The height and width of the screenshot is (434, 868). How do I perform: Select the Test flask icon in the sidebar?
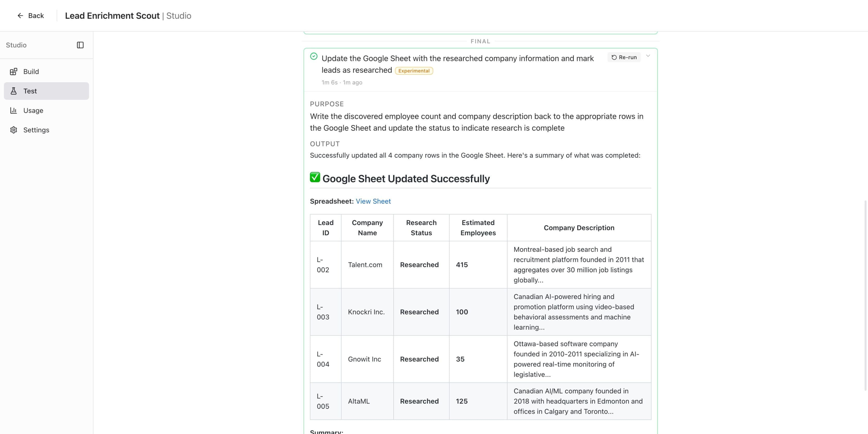pyautogui.click(x=14, y=91)
